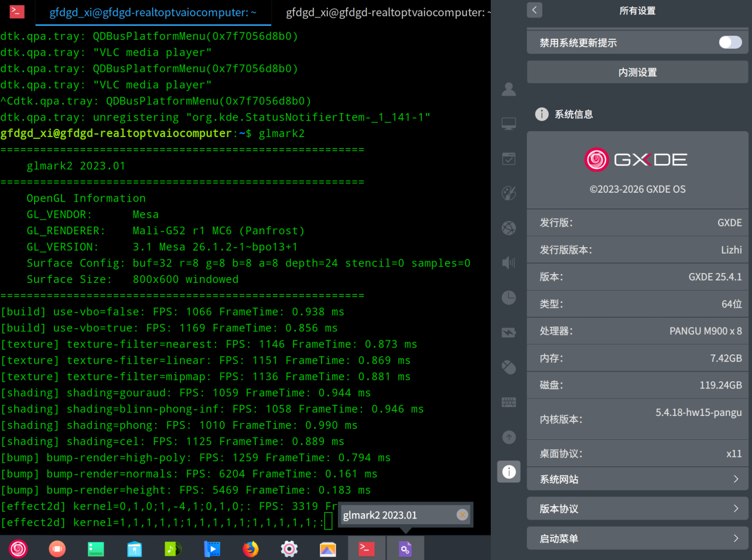Click the processor value PANGU M900 x 8
Screen dimensions: 752x560
706,331
